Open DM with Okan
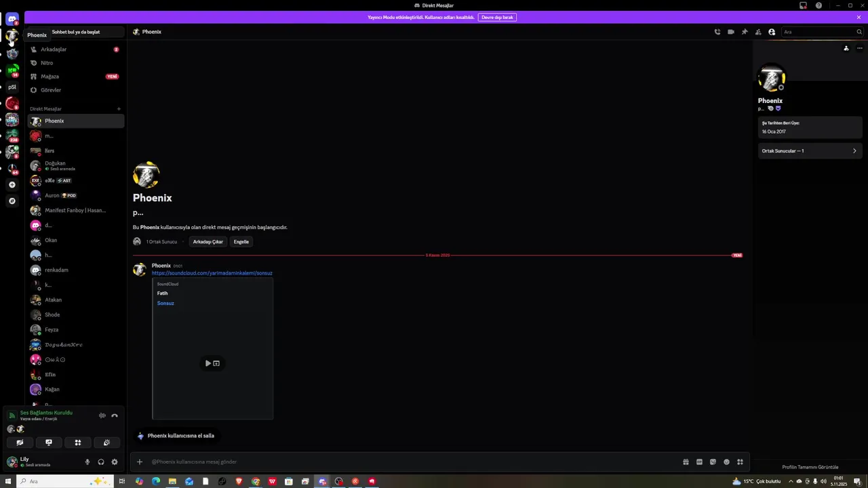 (x=75, y=240)
